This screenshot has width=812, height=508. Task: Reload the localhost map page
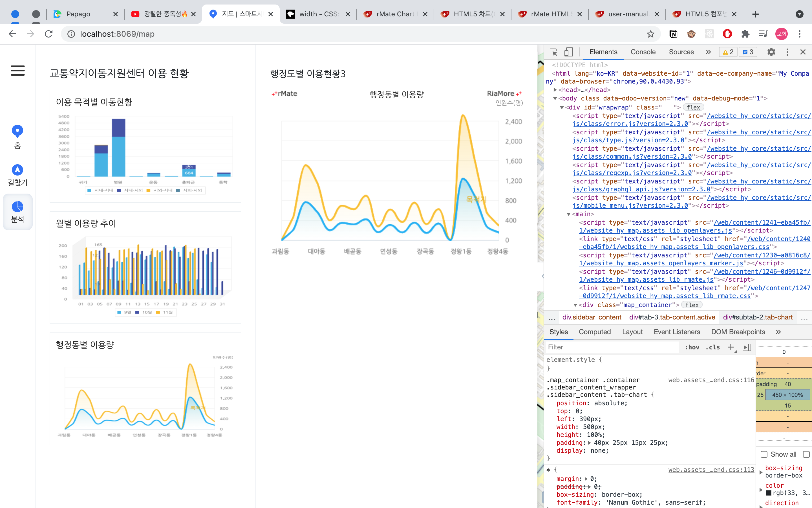49,34
